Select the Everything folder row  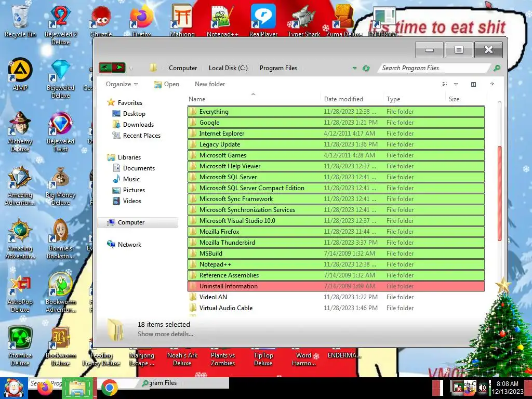click(336, 112)
